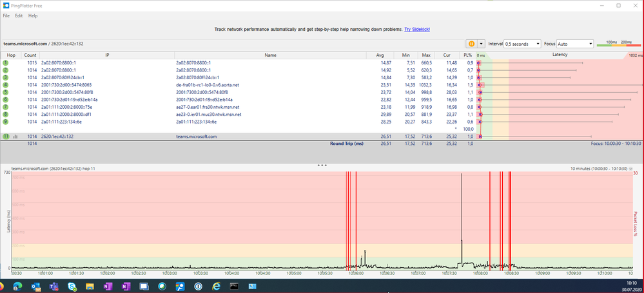
Task: Open Internet Explorer from the taskbar
Action: click(x=217, y=285)
